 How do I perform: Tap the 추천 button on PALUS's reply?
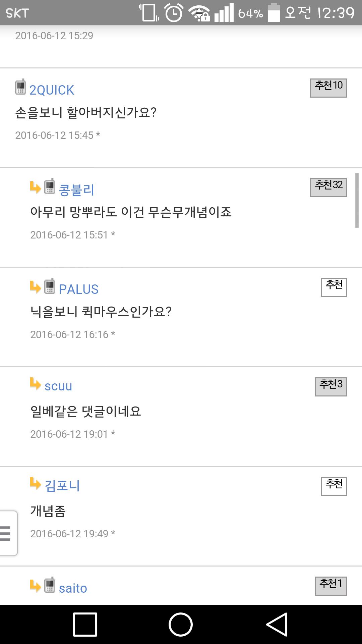(334, 287)
